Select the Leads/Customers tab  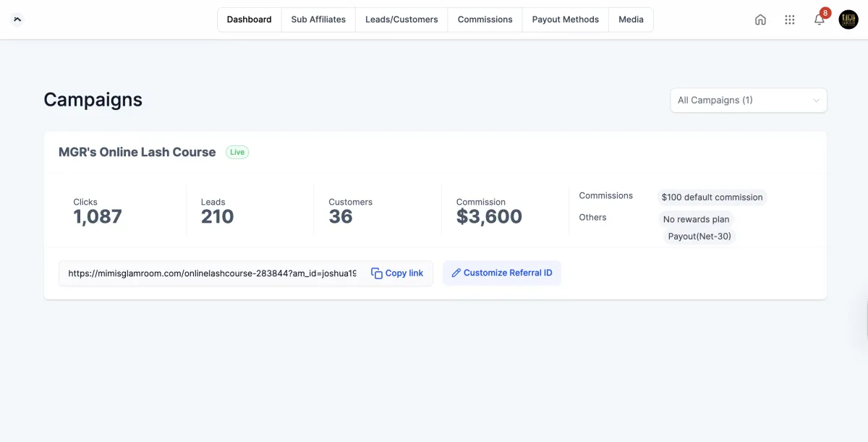click(401, 20)
